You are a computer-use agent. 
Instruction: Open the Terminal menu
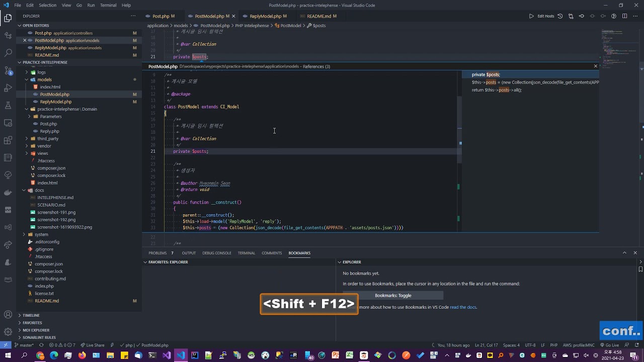[108, 5]
